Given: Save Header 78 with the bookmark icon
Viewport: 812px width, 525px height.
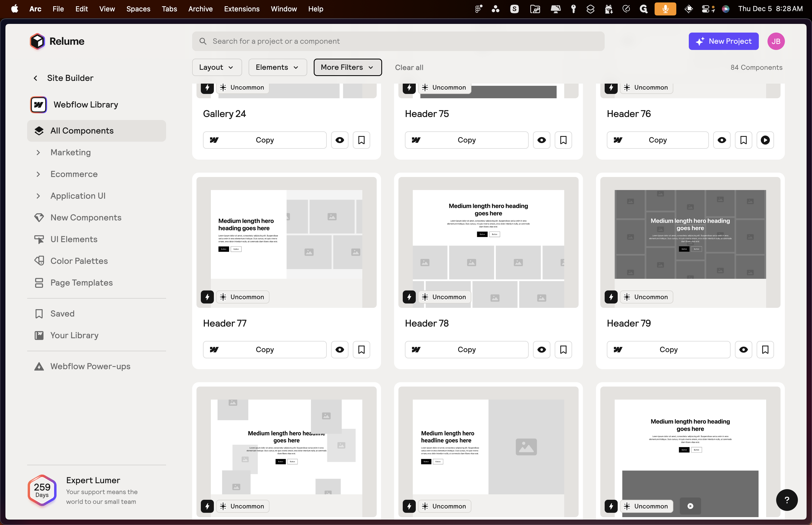Looking at the screenshot, I should click(x=563, y=350).
